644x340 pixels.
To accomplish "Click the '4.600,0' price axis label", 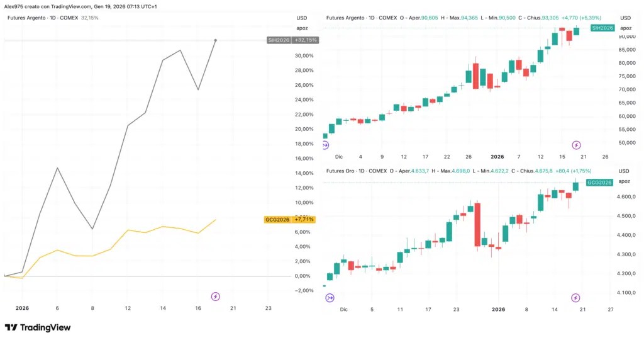I will pyautogui.click(x=627, y=197).
